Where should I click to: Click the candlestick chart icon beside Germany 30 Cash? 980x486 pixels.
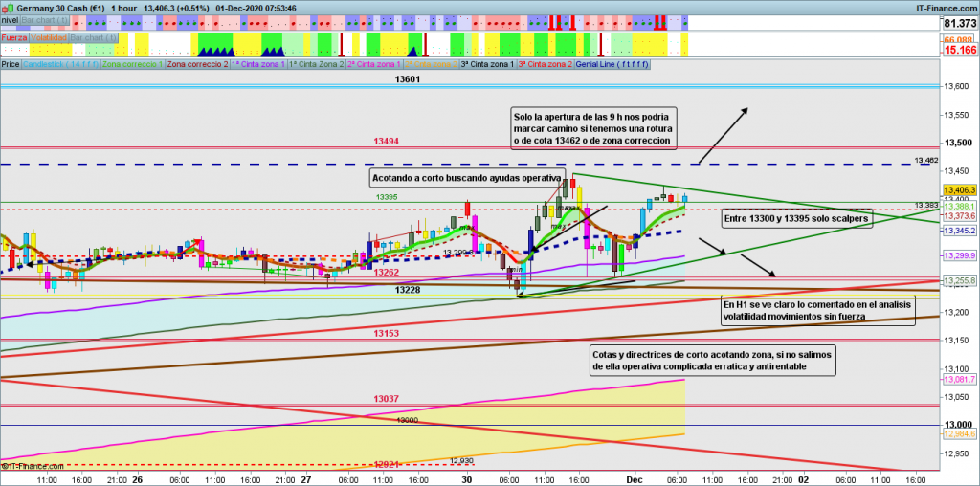tap(8, 8)
